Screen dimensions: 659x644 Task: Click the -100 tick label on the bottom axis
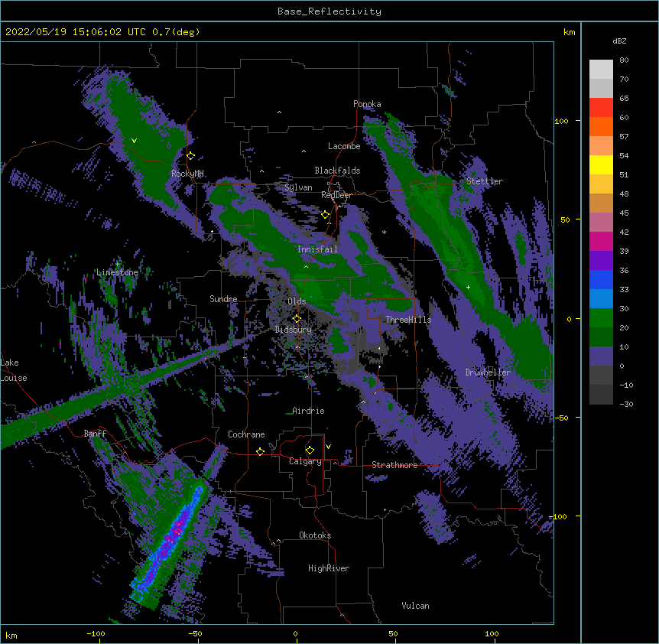pyautogui.click(x=96, y=633)
